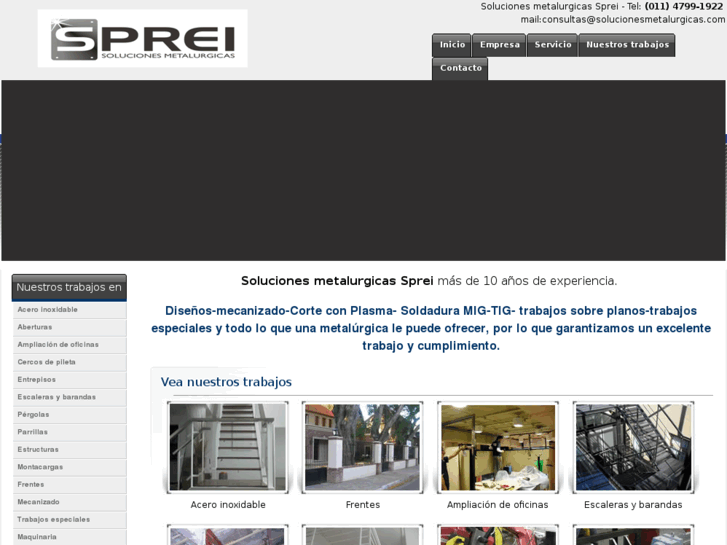This screenshot has width=727, height=545.
Task: Open the Frentes fence thumbnail
Action: [x=363, y=447]
